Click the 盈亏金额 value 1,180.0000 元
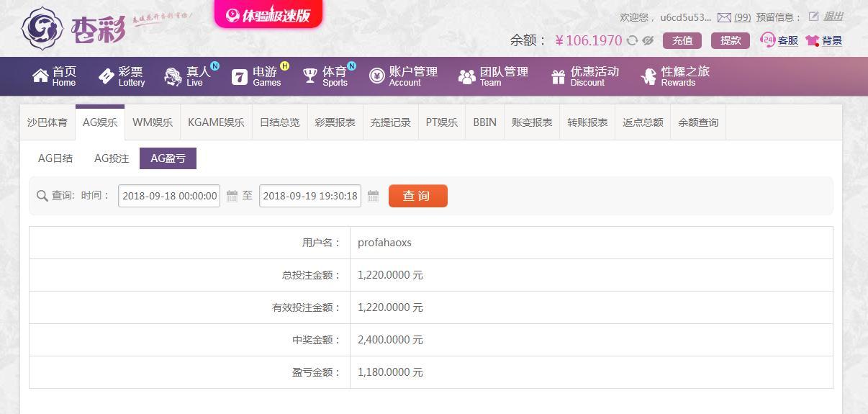The height and width of the screenshot is (414, 868). [x=390, y=372]
